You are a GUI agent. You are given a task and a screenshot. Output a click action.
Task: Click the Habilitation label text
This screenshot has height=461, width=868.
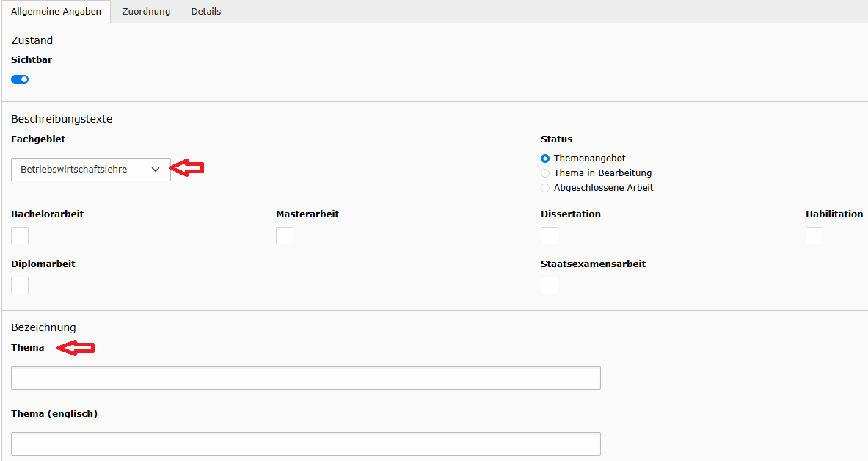(834, 214)
